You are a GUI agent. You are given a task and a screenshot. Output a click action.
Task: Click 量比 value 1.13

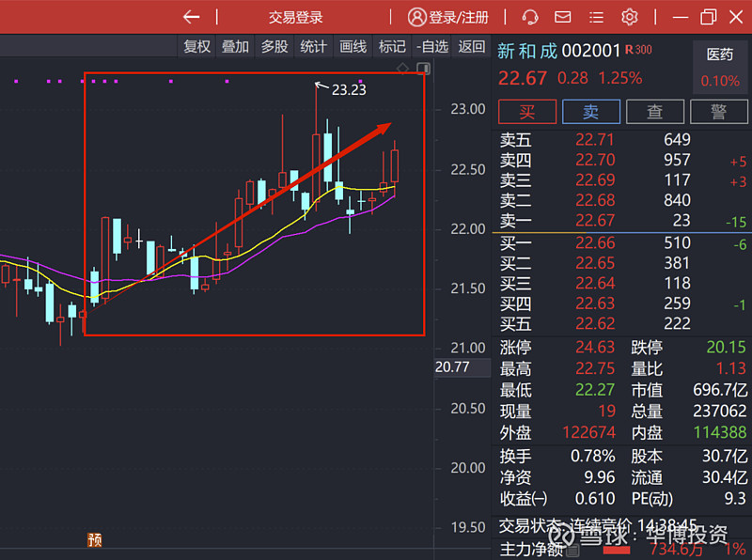(731, 368)
